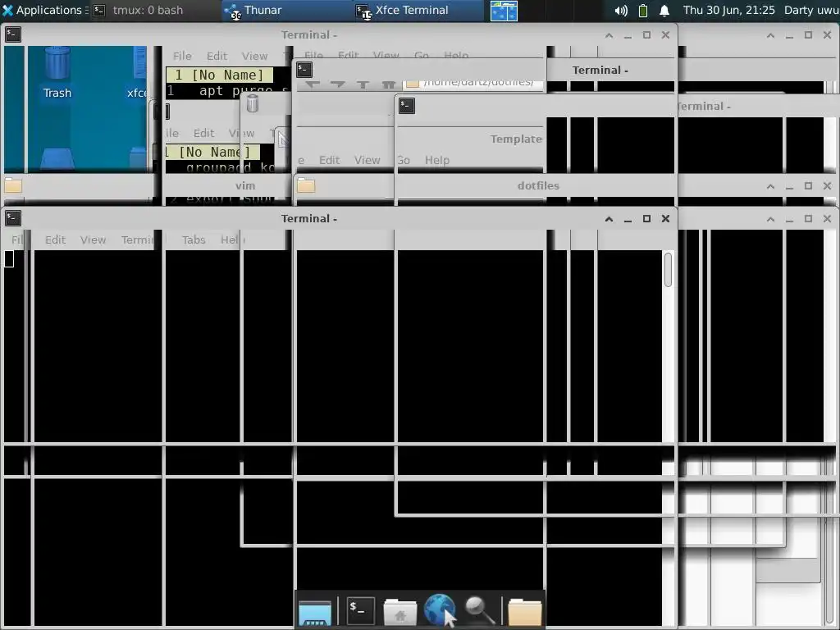Open the Darty uwu user menu
Image resolution: width=840 pixels, height=630 pixels.
click(811, 10)
